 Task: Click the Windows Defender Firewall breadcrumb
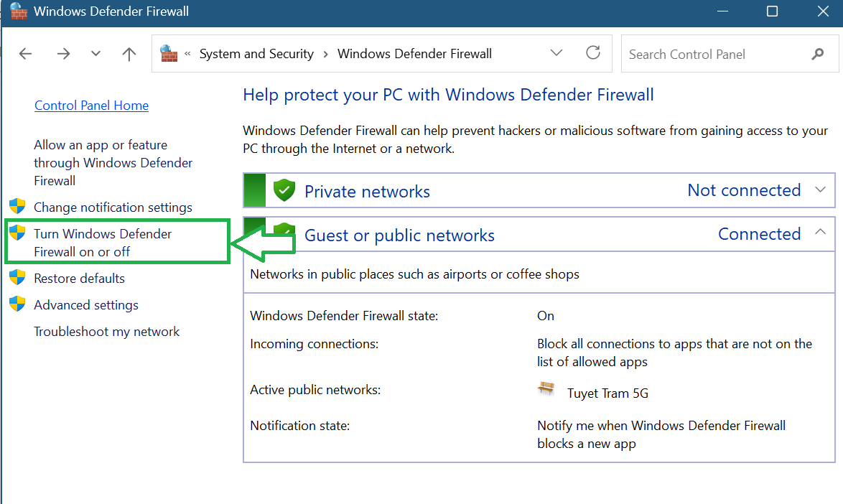click(x=414, y=54)
